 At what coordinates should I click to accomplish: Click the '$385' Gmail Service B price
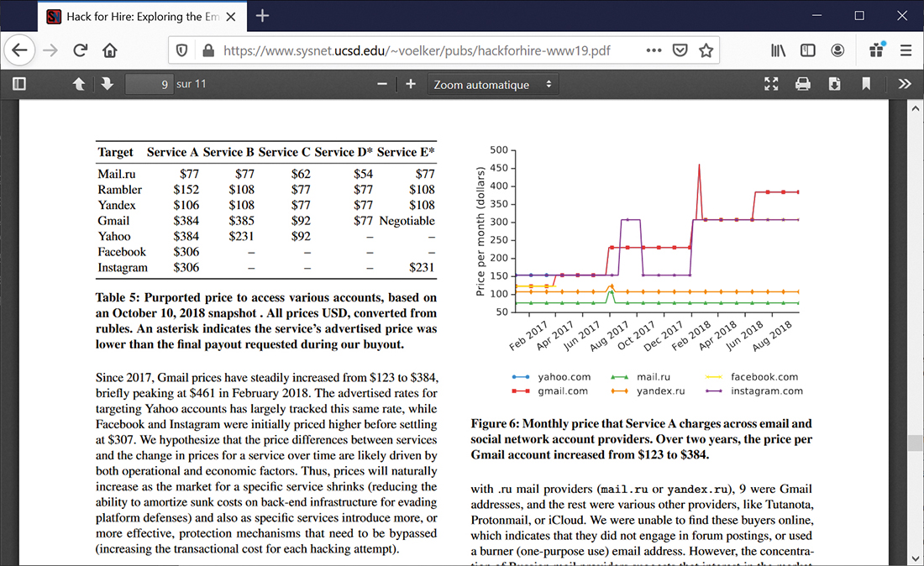point(242,221)
